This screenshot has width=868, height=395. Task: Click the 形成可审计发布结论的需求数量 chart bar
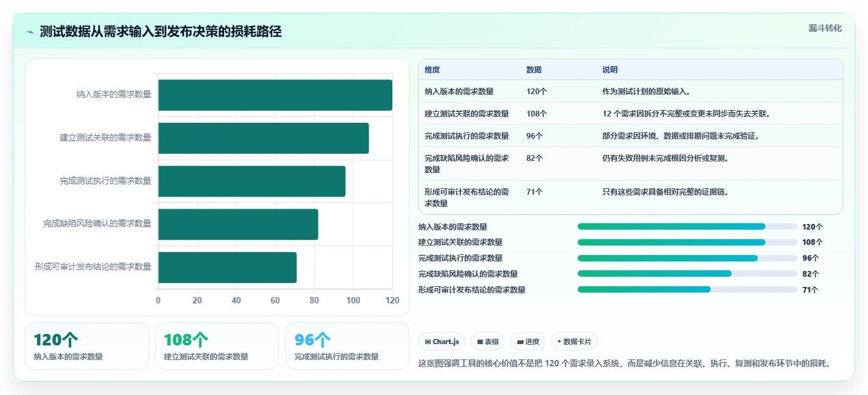pyautogui.click(x=227, y=267)
